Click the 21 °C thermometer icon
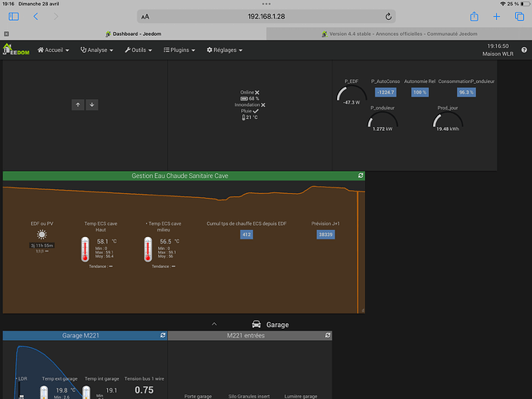Screen dimensions: 532x399 point(244,117)
